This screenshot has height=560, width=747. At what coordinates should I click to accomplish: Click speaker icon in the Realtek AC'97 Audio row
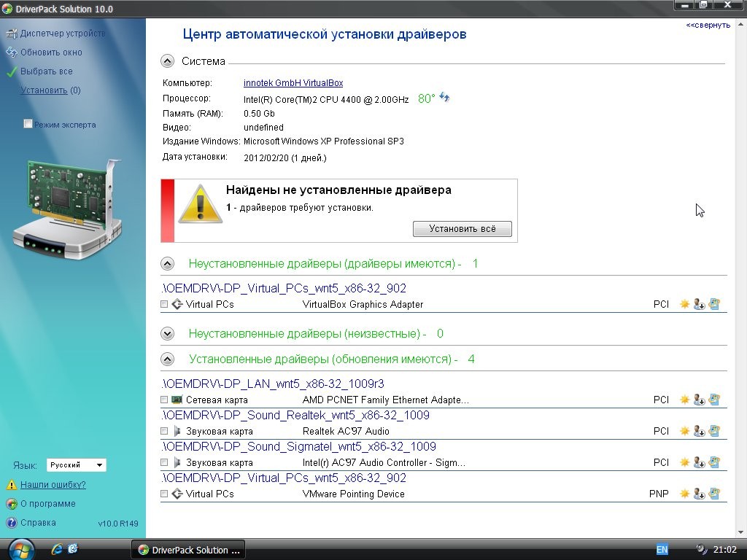(177, 431)
